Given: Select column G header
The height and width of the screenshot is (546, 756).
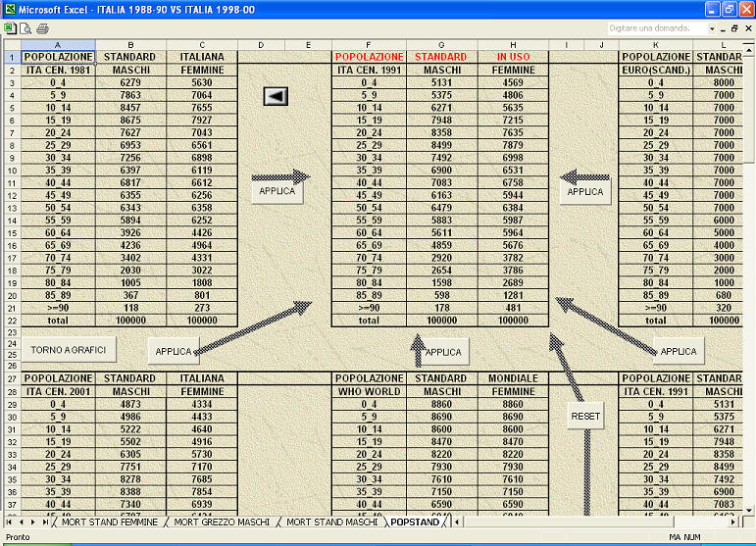Looking at the screenshot, I should coord(441,45).
